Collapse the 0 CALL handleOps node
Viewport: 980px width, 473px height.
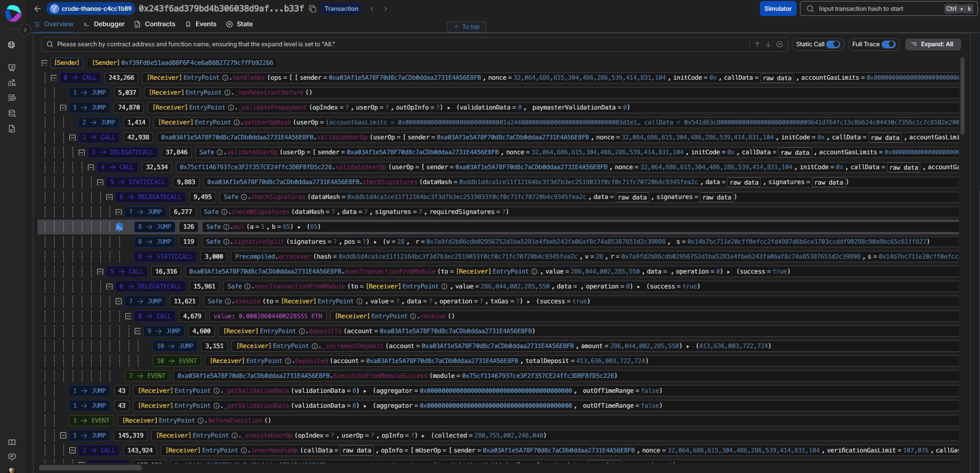coord(53,78)
